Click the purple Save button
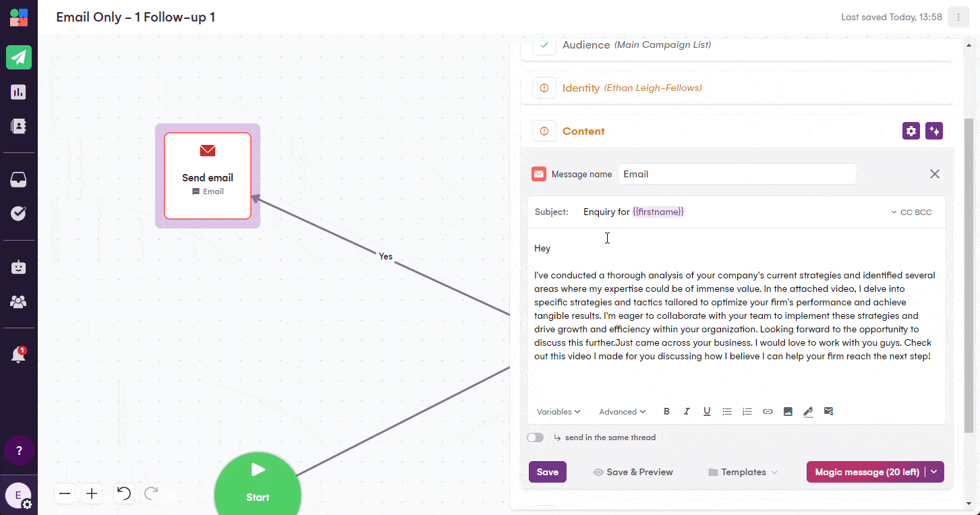Viewport: 980px width, 515px height. [548, 472]
